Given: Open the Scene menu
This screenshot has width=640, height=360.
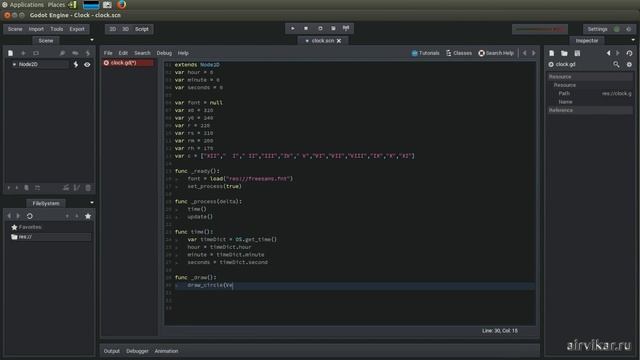Looking at the screenshot, I should point(15,29).
